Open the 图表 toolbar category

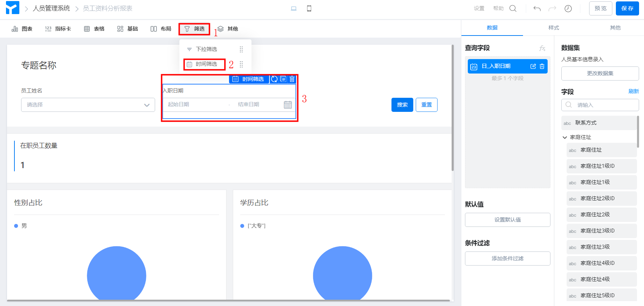pyautogui.click(x=22, y=29)
